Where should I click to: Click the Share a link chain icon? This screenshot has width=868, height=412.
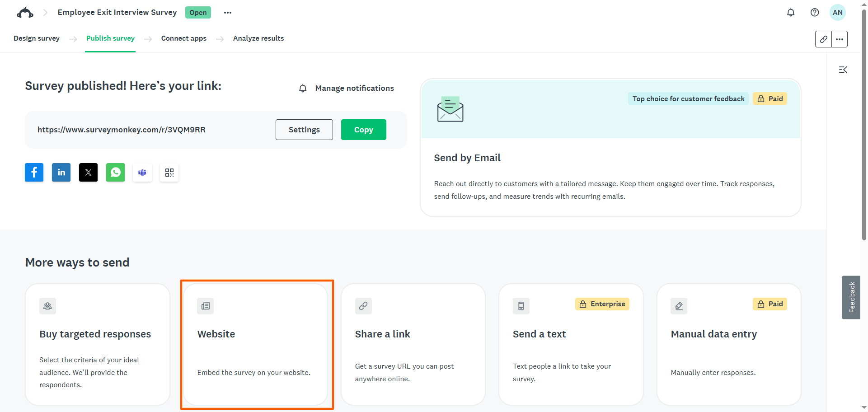tap(363, 306)
